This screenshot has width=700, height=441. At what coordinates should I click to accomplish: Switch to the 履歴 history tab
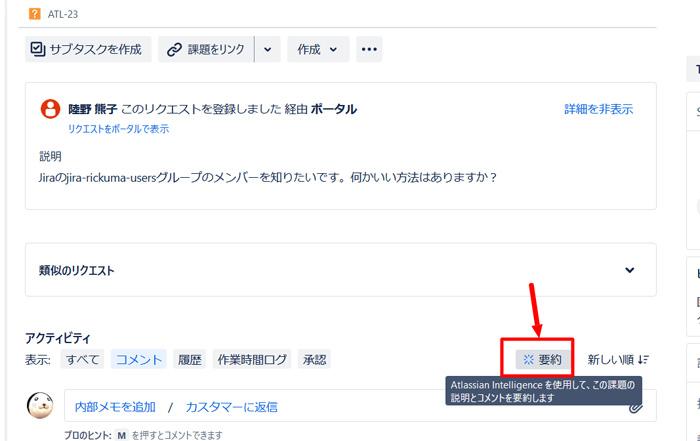point(190,359)
